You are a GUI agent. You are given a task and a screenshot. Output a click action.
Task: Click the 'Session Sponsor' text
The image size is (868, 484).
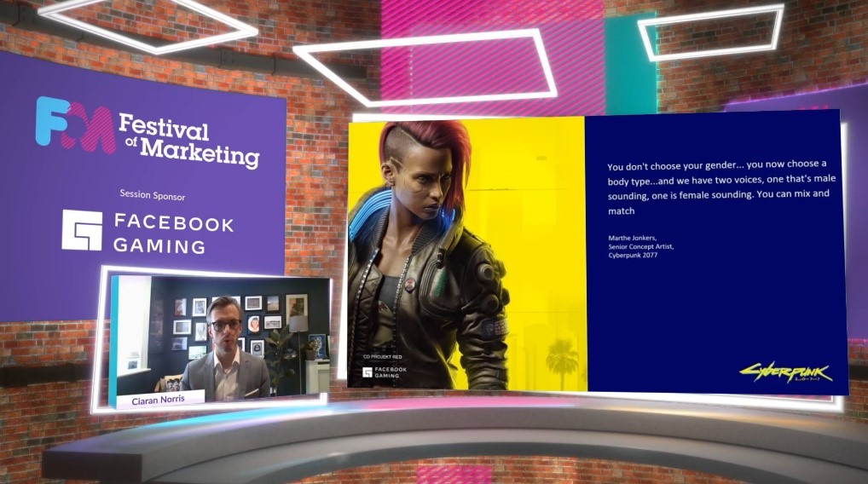(153, 195)
